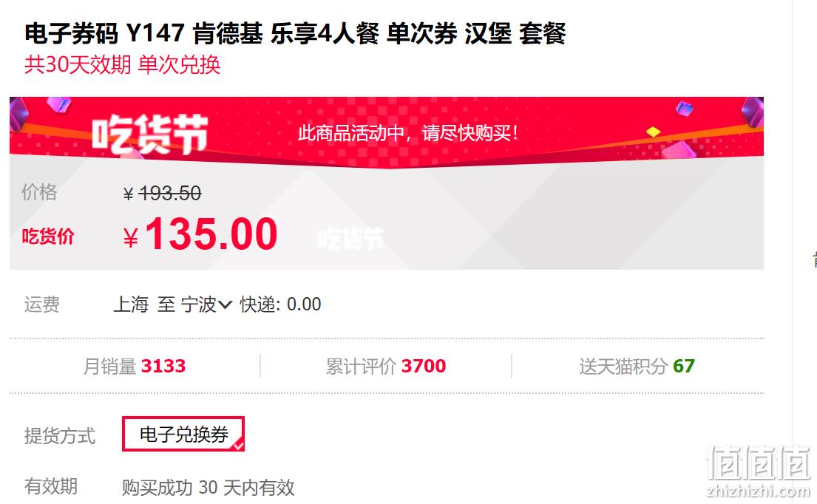Image resolution: width=817 pixels, height=504 pixels.
Task: Click the 吃货节 banner logo
Action: [x=150, y=134]
